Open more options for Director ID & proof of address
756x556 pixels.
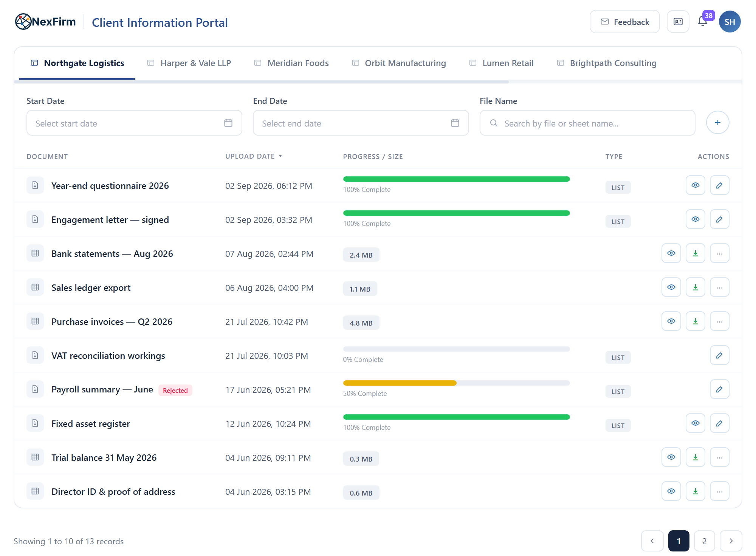pos(719,491)
